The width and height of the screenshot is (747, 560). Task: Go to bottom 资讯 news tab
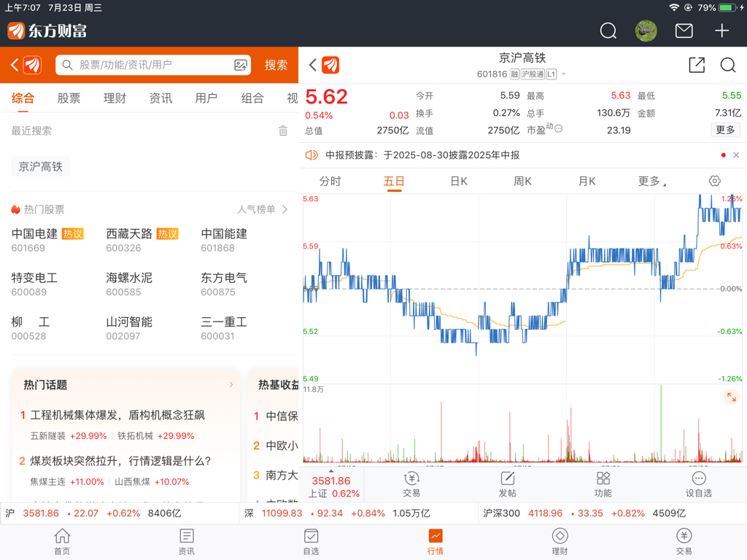tap(186, 542)
